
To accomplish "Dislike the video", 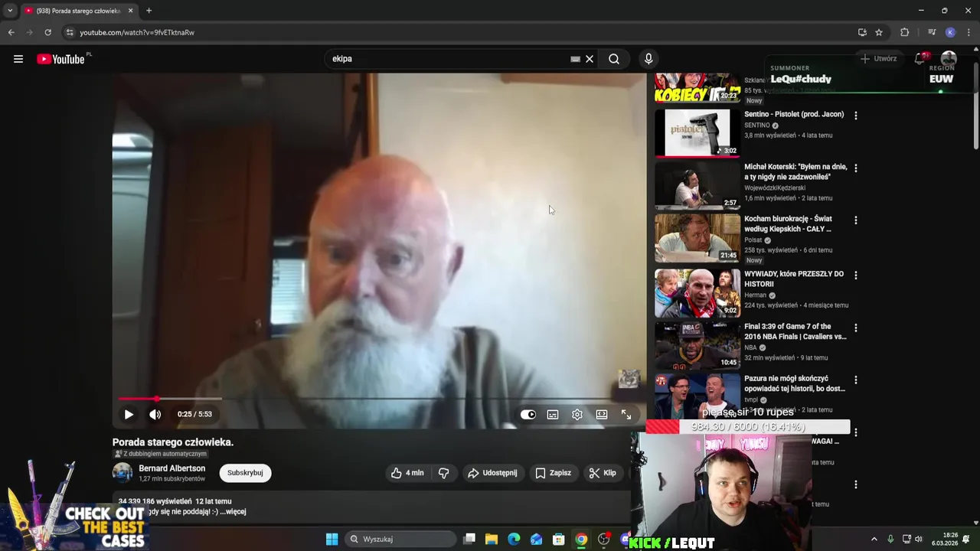I will [x=443, y=473].
